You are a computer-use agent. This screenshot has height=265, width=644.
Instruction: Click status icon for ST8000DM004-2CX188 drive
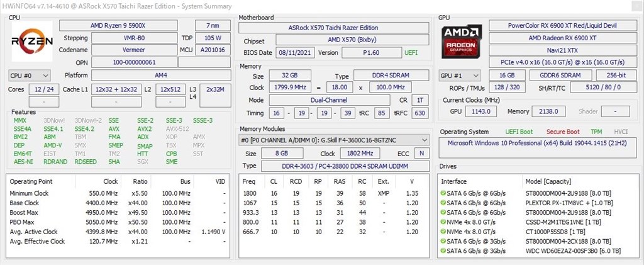pos(443,241)
